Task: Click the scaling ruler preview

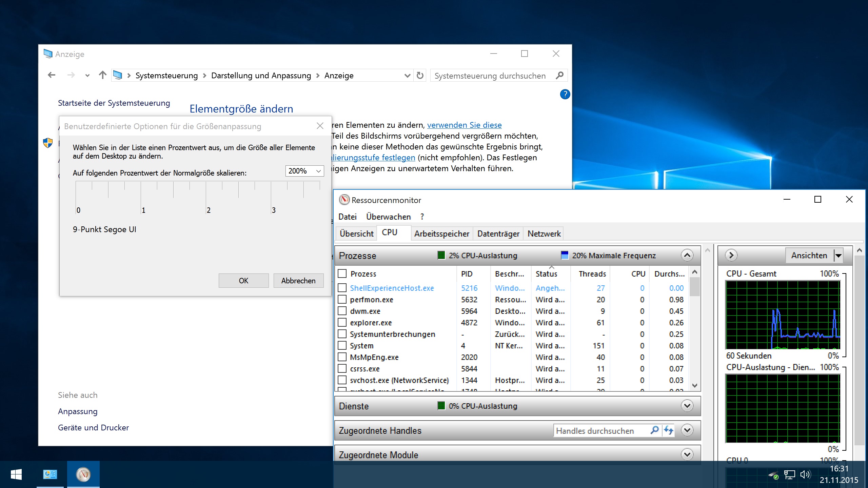Action: (198, 197)
